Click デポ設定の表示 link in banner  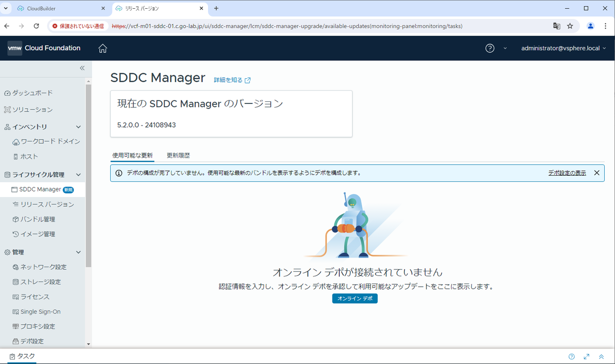(567, 173)
